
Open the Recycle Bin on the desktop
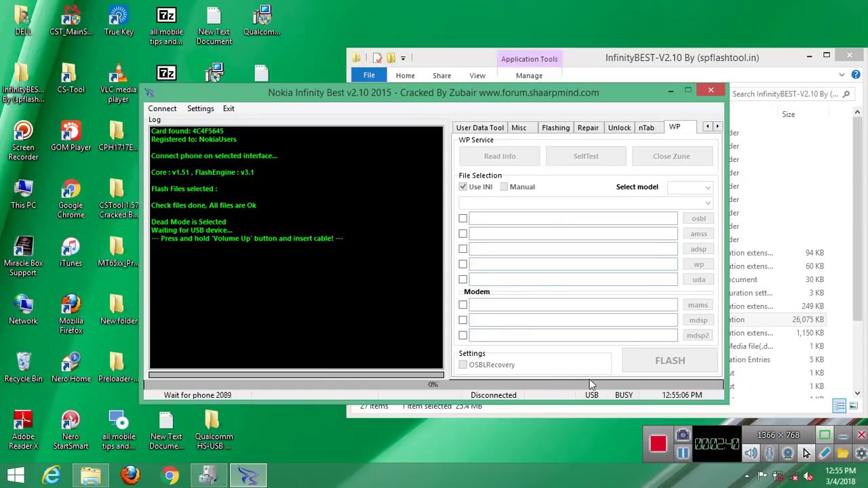[23, 367]
